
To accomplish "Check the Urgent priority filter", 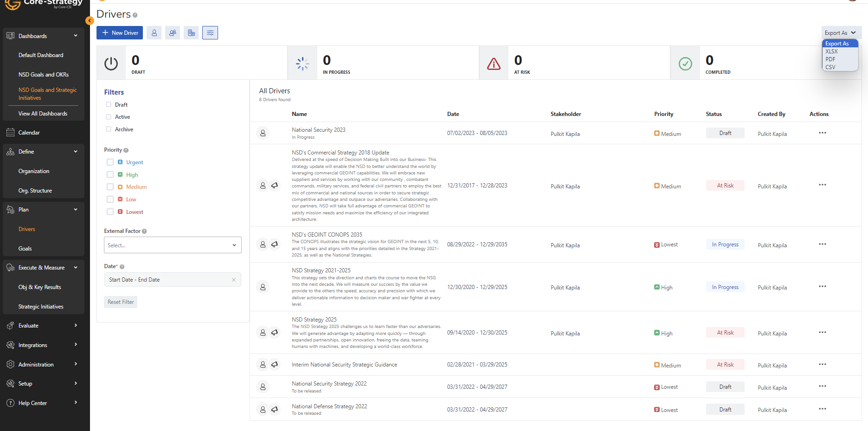I will pyautogui.click(x=110, y=162).
